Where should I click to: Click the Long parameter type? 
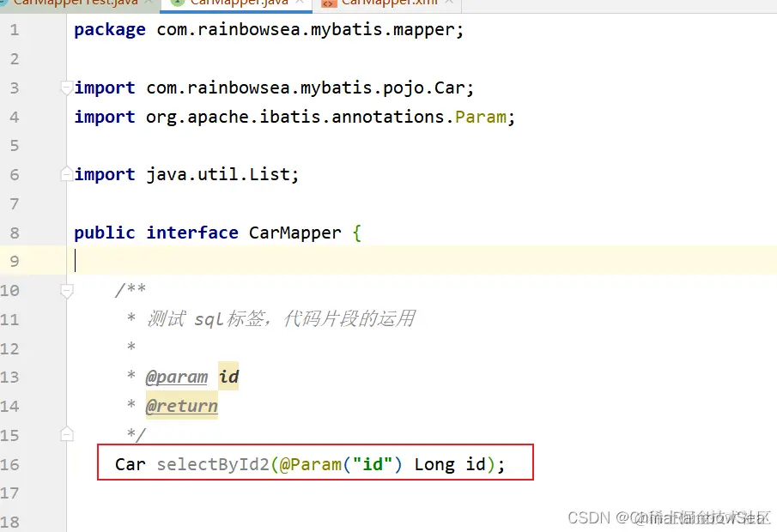434,464
